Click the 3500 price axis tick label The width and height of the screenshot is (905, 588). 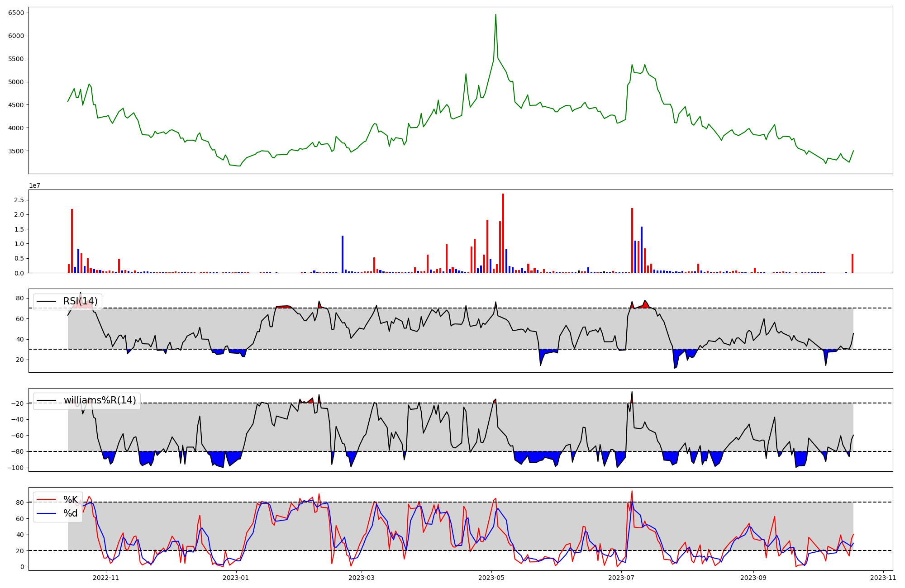coord(16,151)
